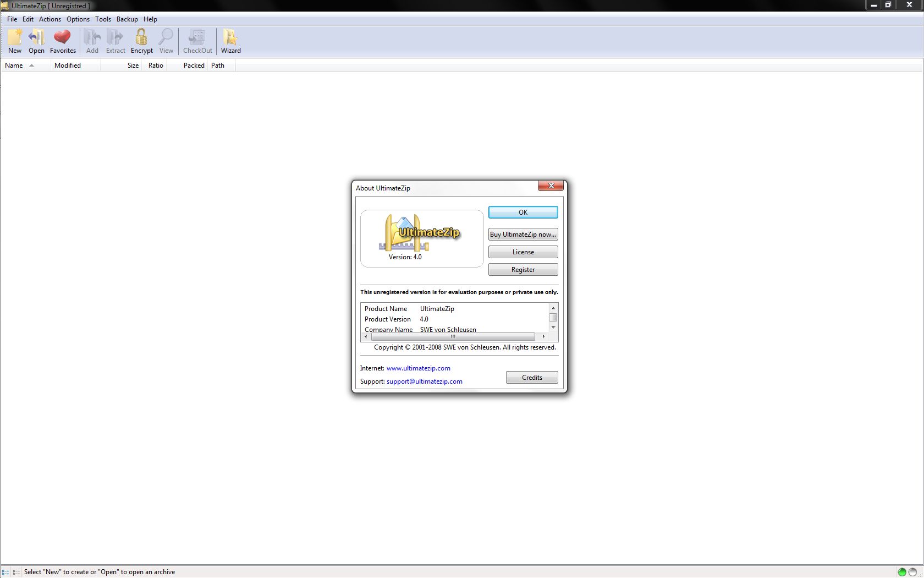Screen dimensions: 924x578
Task: Click the CheckOut toolbar icon
Action: [197, 41]
